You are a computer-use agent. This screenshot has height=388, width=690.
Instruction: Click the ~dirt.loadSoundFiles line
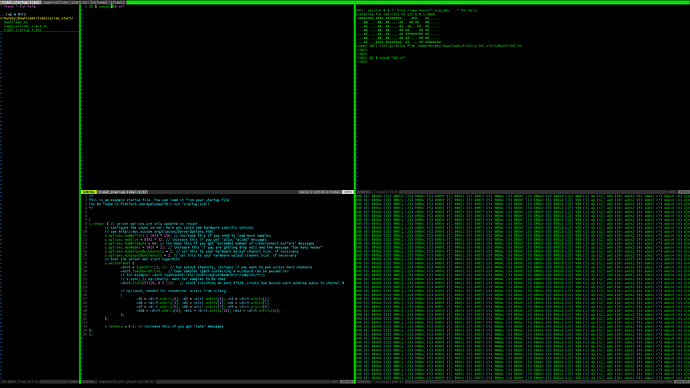(205, 271)
